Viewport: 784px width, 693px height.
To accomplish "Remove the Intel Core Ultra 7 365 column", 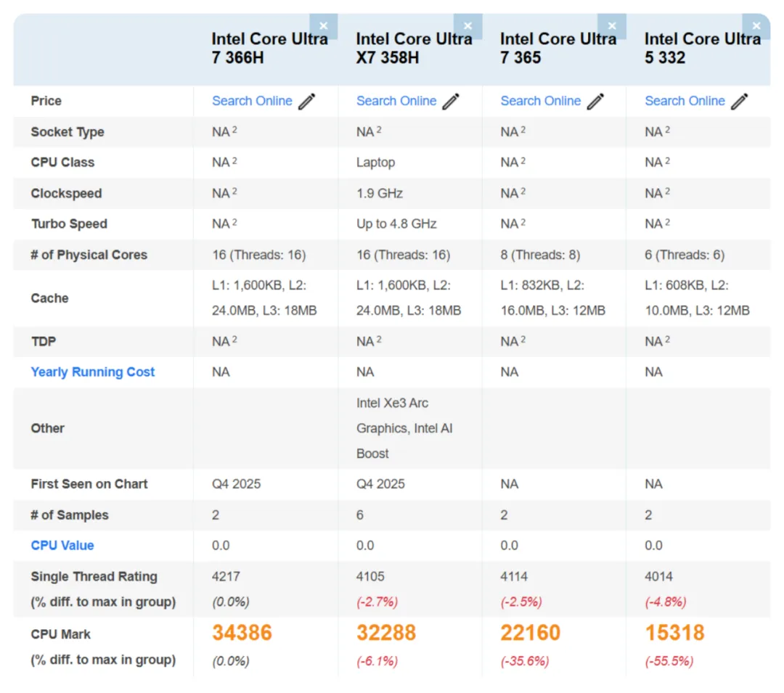I will pyautogui.click(x=613, y=25).
